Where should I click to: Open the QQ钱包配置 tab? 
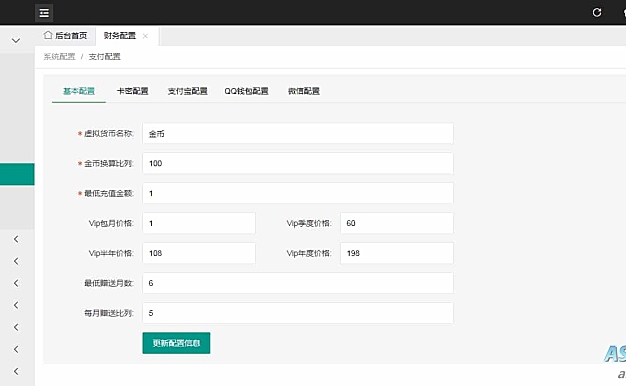246,91
